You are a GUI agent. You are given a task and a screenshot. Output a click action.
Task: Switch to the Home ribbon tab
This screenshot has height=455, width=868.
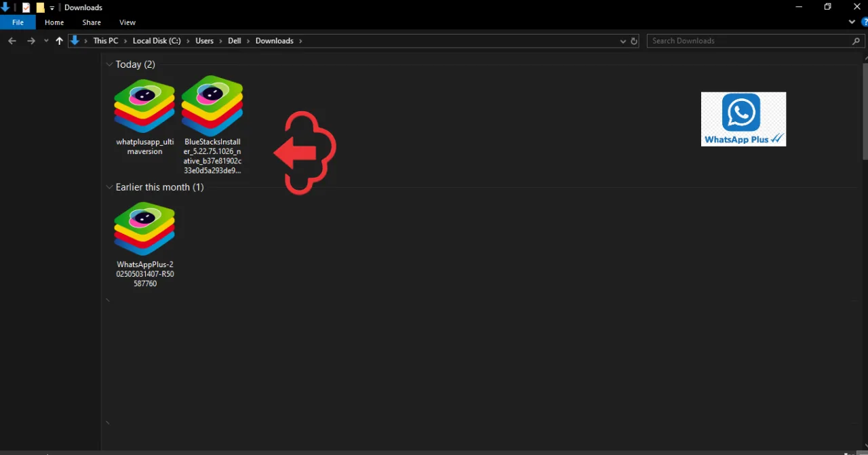54,22
